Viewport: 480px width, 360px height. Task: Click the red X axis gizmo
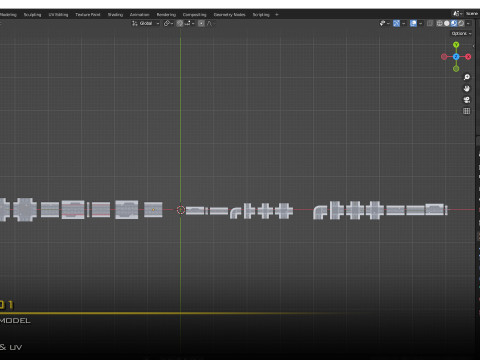[468, 57]
